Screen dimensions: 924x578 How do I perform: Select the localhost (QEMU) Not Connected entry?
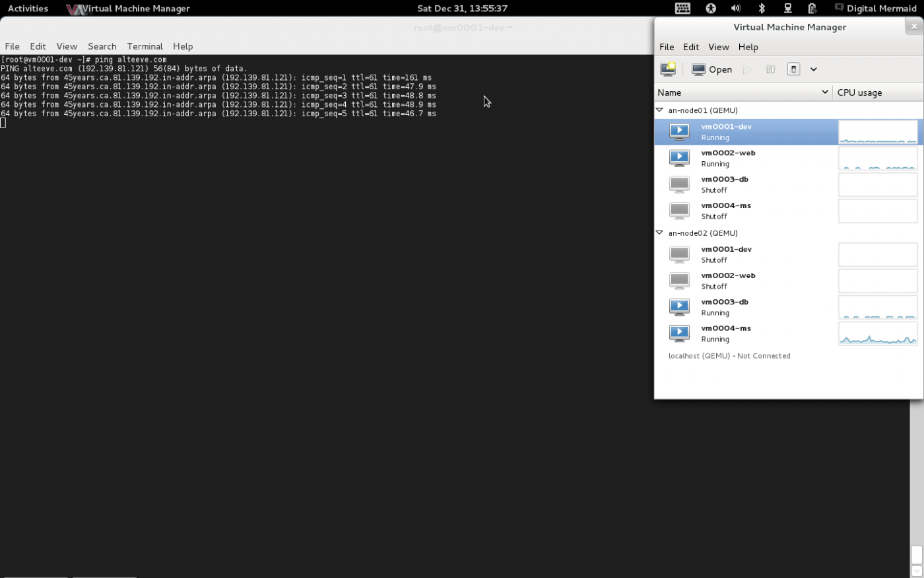(x=729, y=356)
